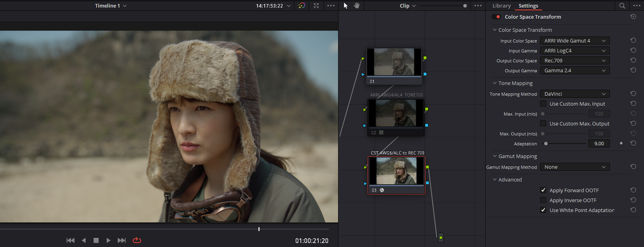Click the LUT grid icon on node 02
644x247 pixels.
(x=381, y=133)
